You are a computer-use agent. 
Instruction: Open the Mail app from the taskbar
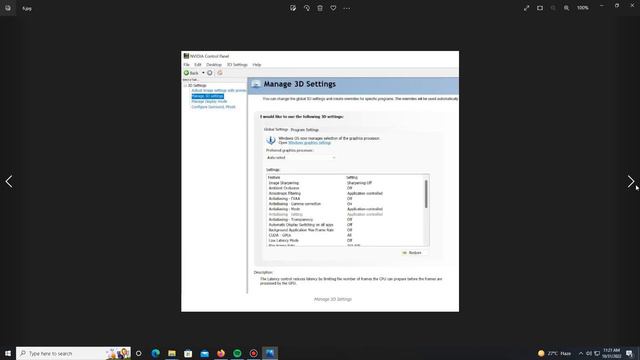pyautogui.click(x=204, y=353)
